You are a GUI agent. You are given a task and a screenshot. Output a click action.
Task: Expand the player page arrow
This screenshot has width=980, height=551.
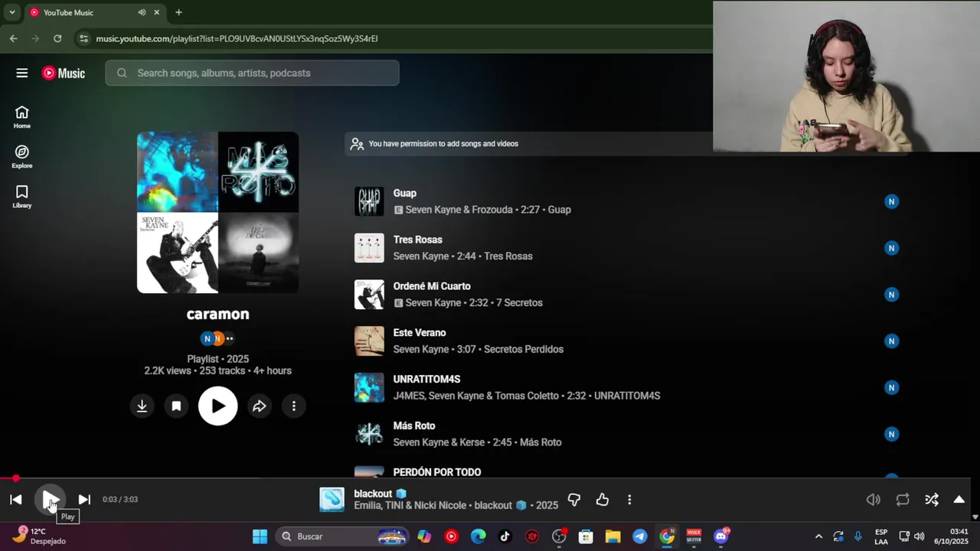tap(959, 500)
